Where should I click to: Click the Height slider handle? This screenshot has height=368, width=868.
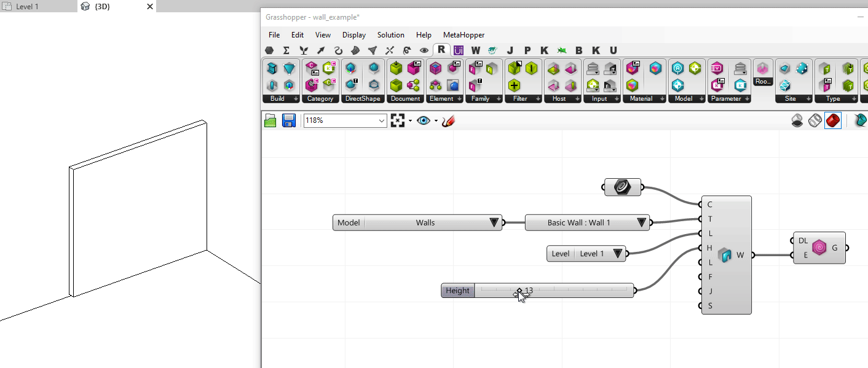[x=519, y=291]
